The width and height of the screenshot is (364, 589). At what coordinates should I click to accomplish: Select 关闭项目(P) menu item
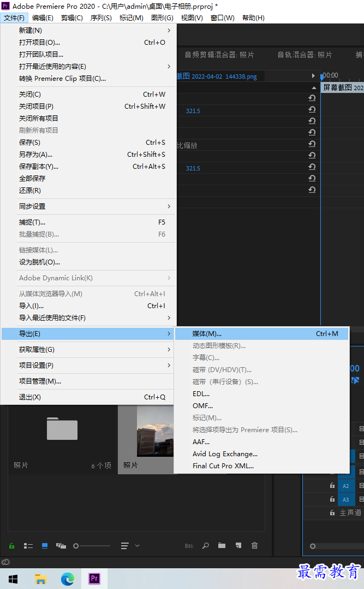pos(88,107)
